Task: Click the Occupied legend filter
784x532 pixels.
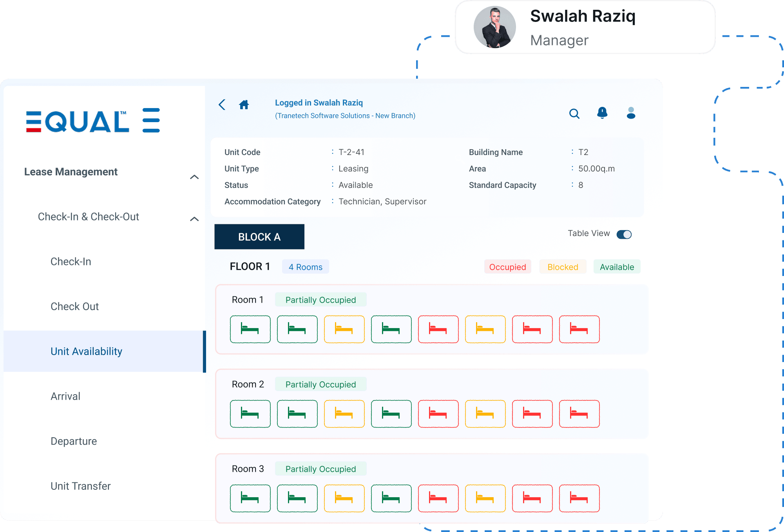Action: (x=507, y=267)
